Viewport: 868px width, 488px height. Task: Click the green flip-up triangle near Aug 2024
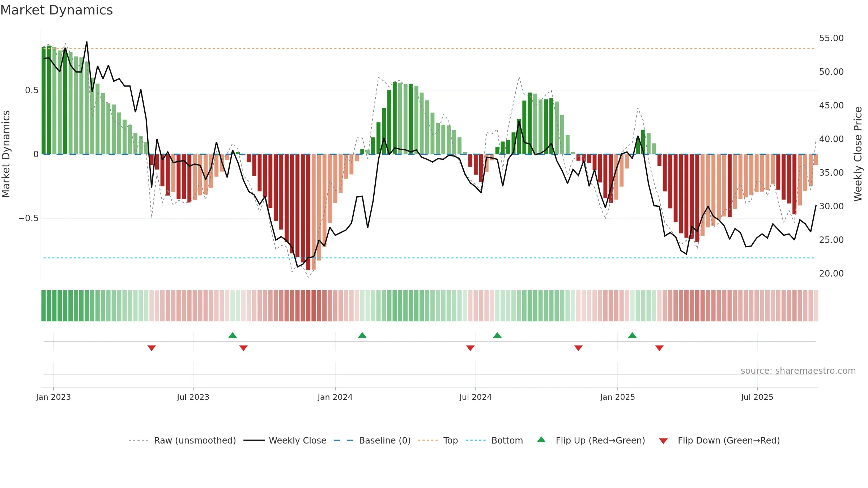[x=497, y=335]
